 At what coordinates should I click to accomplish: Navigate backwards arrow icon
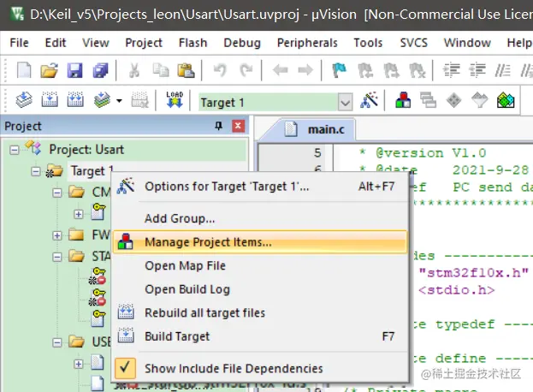280,70
